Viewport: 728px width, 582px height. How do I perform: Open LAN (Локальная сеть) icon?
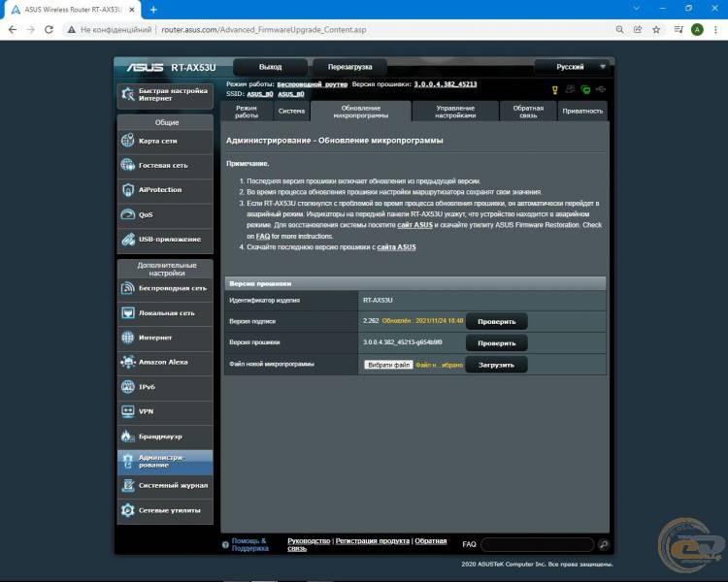point(128,312)
